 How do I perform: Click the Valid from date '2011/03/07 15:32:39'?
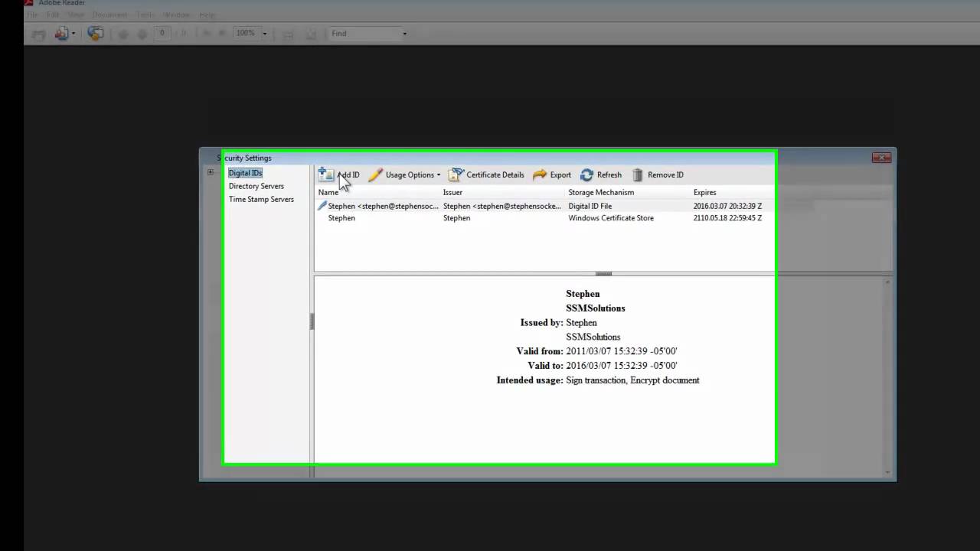606,351
